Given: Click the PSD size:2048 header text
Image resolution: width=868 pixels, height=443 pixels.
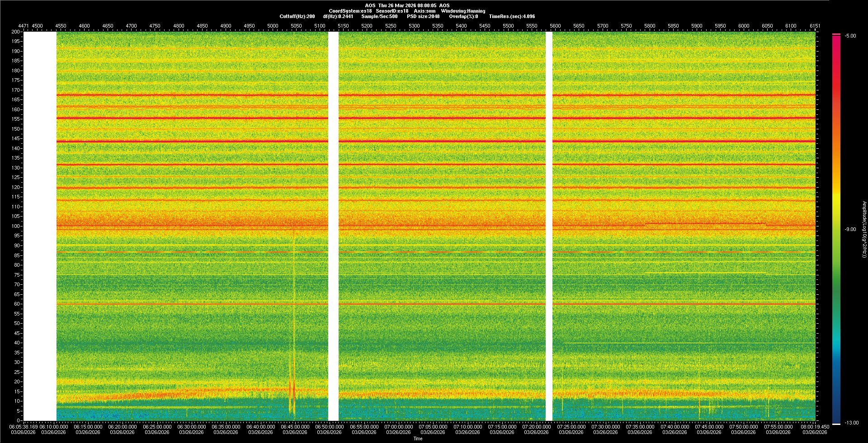Looking at the screenshot, I should 423,16.
